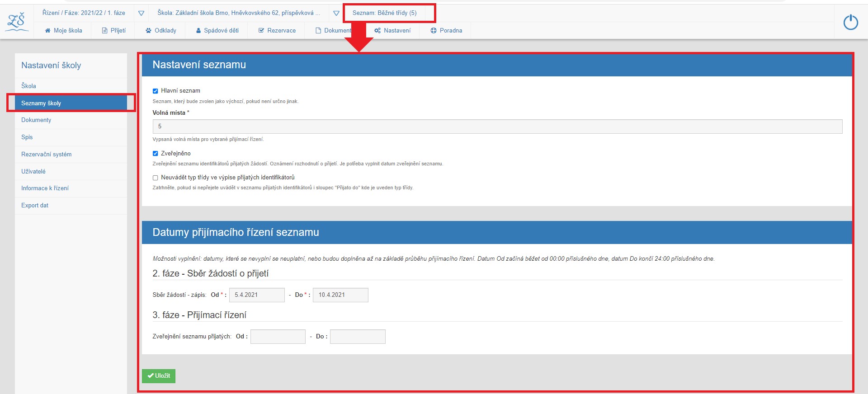
Task: Click Zveřejnění seznamu přijatých Od field
Action: point(278,337)
